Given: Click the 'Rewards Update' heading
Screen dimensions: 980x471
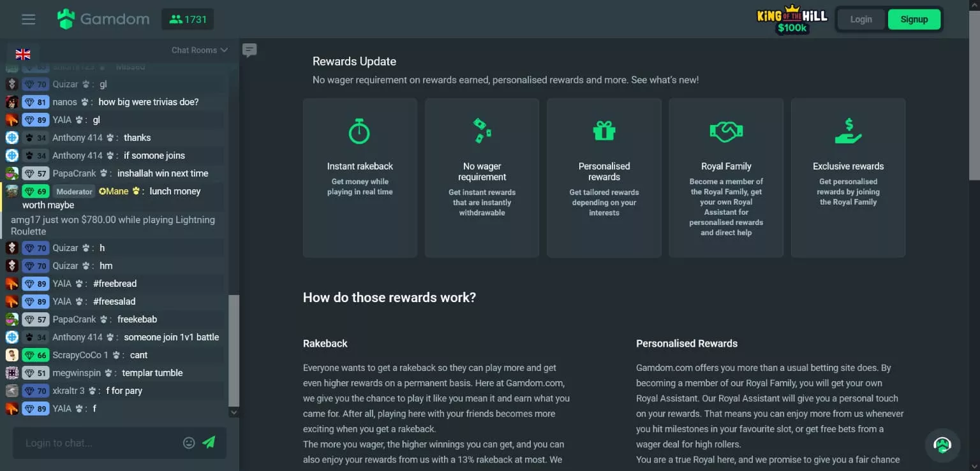Looking at the screenshot, I should (354, 61).
